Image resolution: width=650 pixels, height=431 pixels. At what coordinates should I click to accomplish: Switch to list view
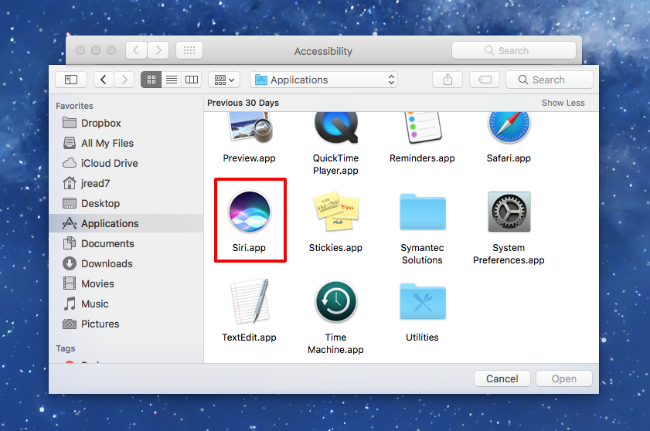pos(171,80)
